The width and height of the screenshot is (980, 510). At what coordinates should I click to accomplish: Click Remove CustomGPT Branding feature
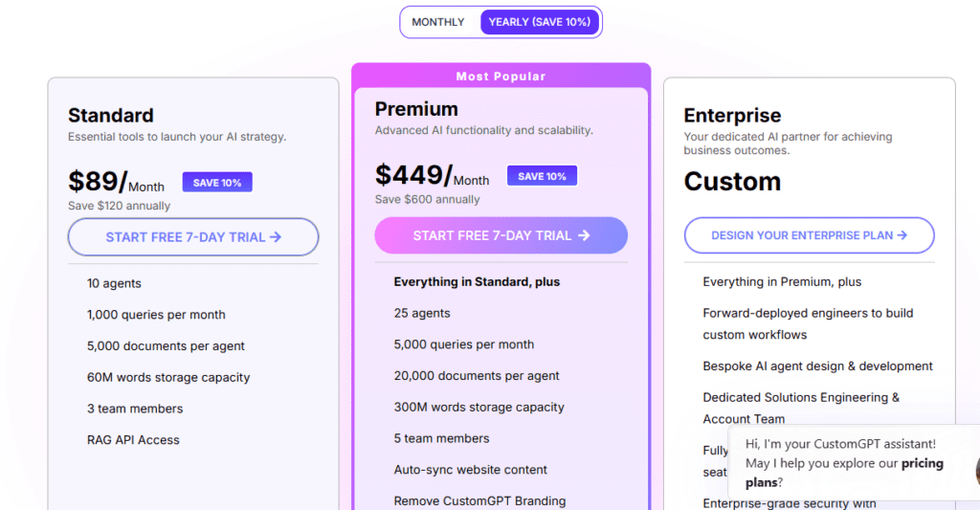[479, 500]
